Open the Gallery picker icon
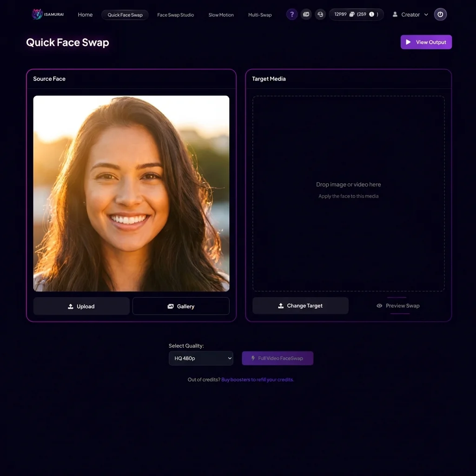 click(171, 306)
